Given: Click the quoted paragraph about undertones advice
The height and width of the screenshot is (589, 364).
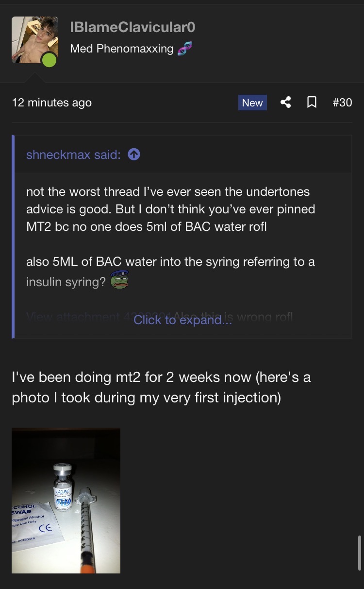Looking at the screenshot, I should (170, 209).
